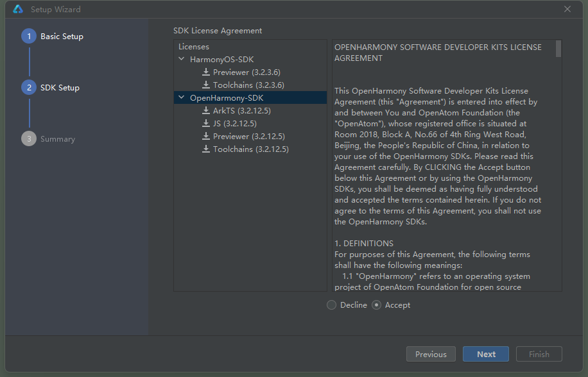Go back with the Previous button
Screen dimensions: 588x377
[x=431, y=354]
